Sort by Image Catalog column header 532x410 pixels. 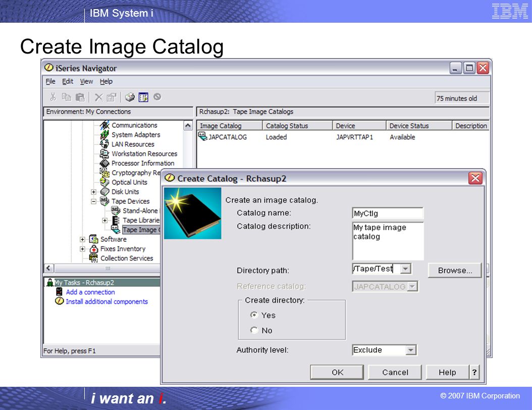230,126
